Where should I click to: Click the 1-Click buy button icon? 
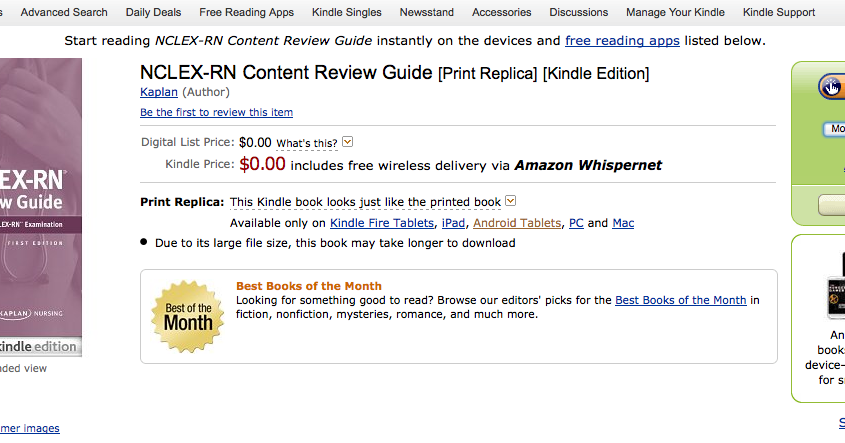(x=832, y=87)
